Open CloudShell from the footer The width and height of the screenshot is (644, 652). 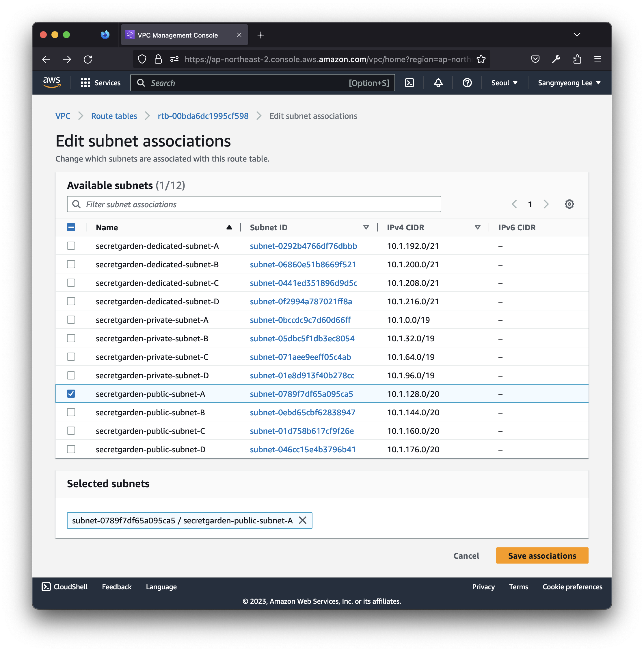65,587
